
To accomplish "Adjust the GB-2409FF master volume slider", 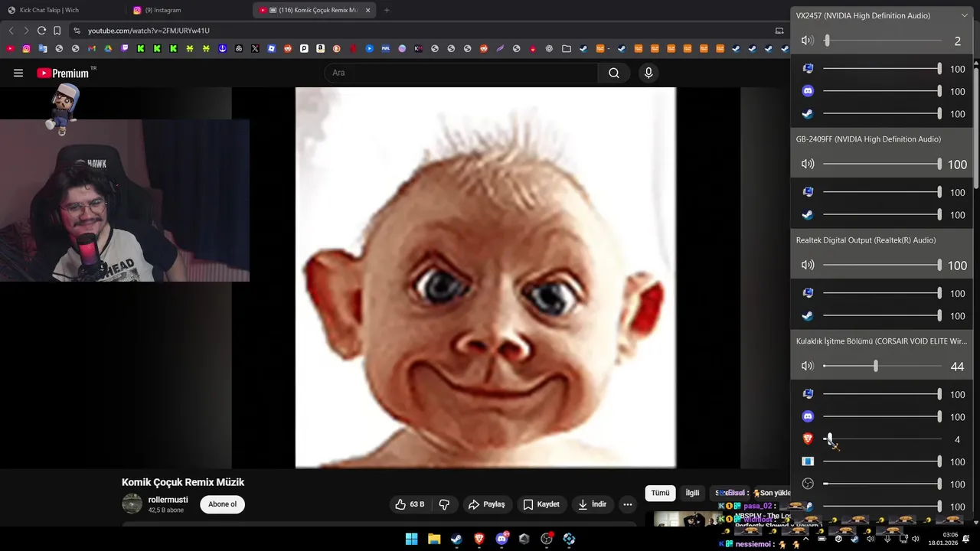I will coord(882,164).
